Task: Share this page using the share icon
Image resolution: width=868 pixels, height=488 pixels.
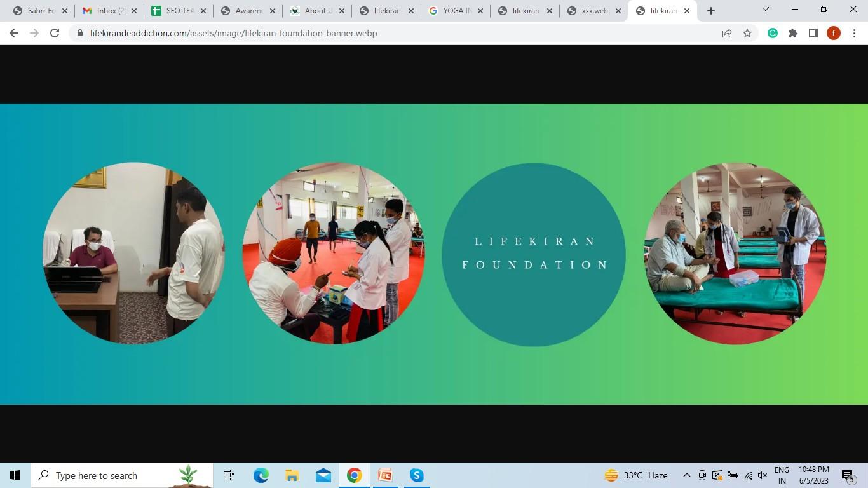Action: (727, 33)
